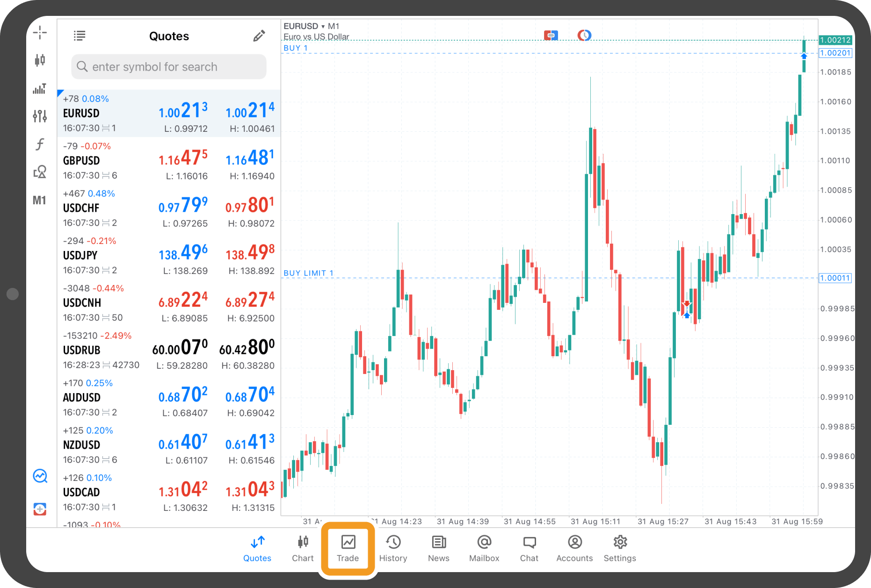Open the Settings tab

619,549
